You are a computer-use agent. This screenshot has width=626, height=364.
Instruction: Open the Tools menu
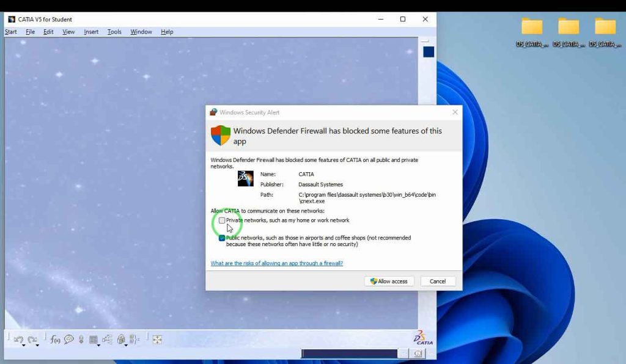(x=114, y=32)
